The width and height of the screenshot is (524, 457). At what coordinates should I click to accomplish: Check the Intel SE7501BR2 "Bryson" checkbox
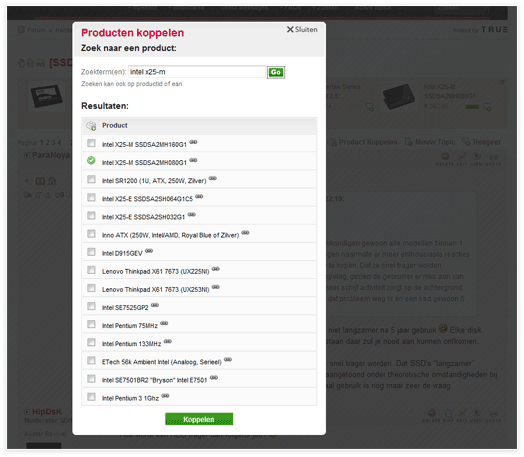tap(91, 379)
